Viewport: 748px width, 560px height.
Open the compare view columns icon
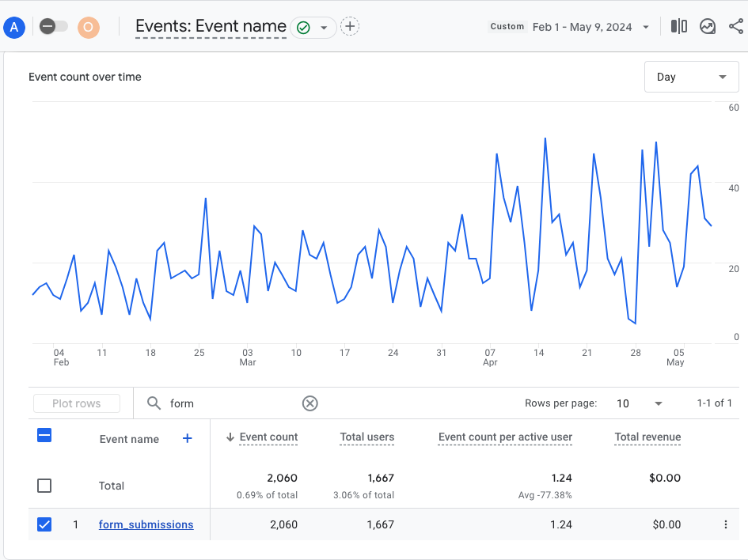coord(679,27)
